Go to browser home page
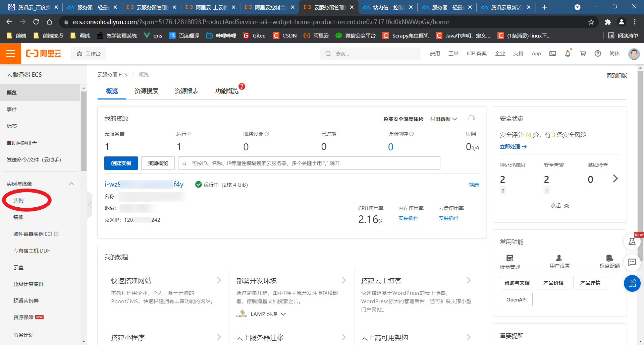644x345 pixels. (50, 22)
